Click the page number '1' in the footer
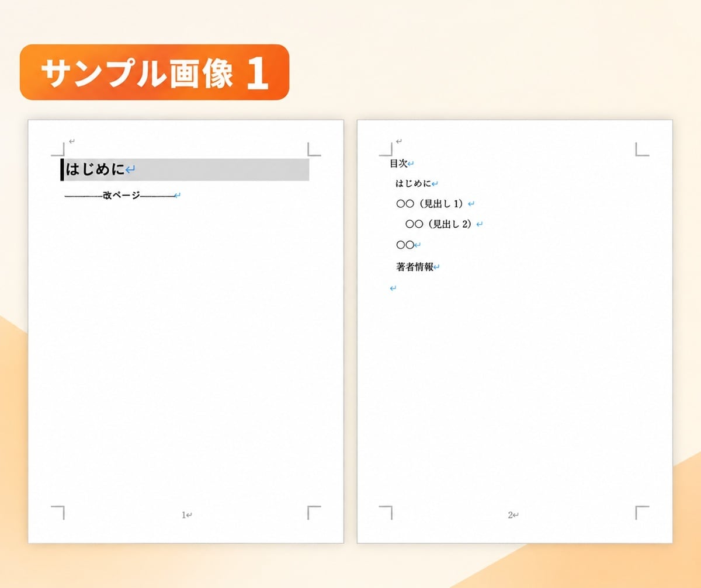701x588 pixels. coord(183,515)
